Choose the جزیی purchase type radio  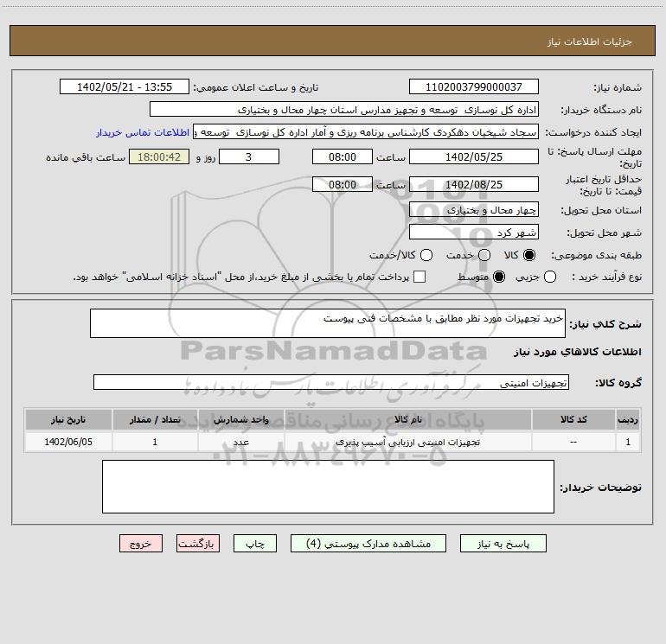click(550, 277)
